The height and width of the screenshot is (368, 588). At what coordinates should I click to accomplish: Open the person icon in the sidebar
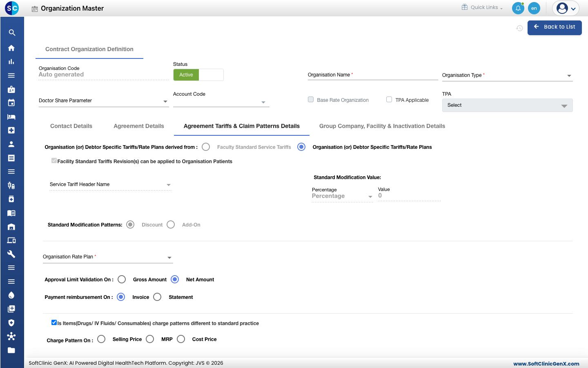(11, 144)
